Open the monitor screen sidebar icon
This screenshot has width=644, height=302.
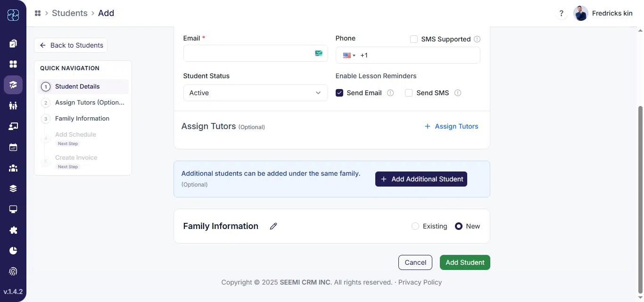coord(13,209)
